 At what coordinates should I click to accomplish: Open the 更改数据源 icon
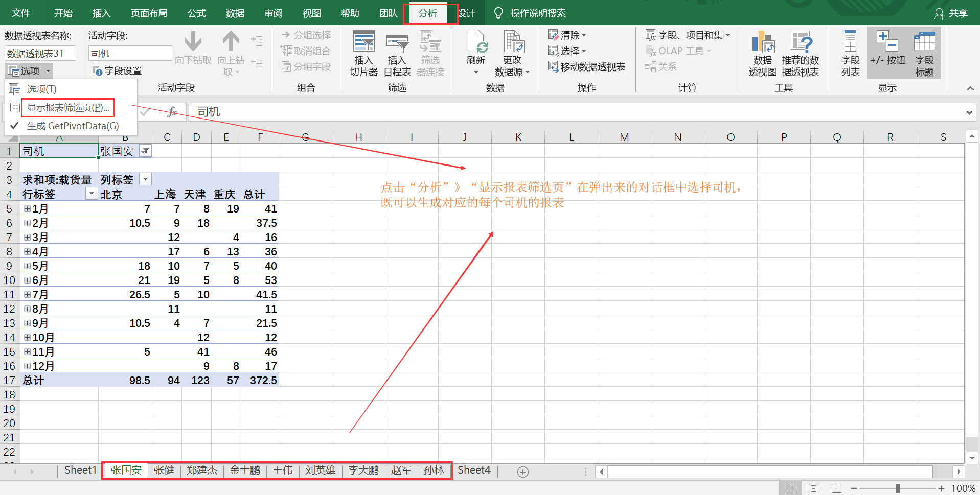click(x=513, y=54)
